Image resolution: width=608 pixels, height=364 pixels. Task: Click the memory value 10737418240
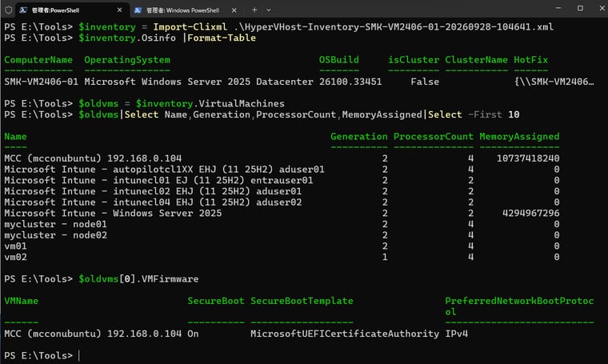528,158
